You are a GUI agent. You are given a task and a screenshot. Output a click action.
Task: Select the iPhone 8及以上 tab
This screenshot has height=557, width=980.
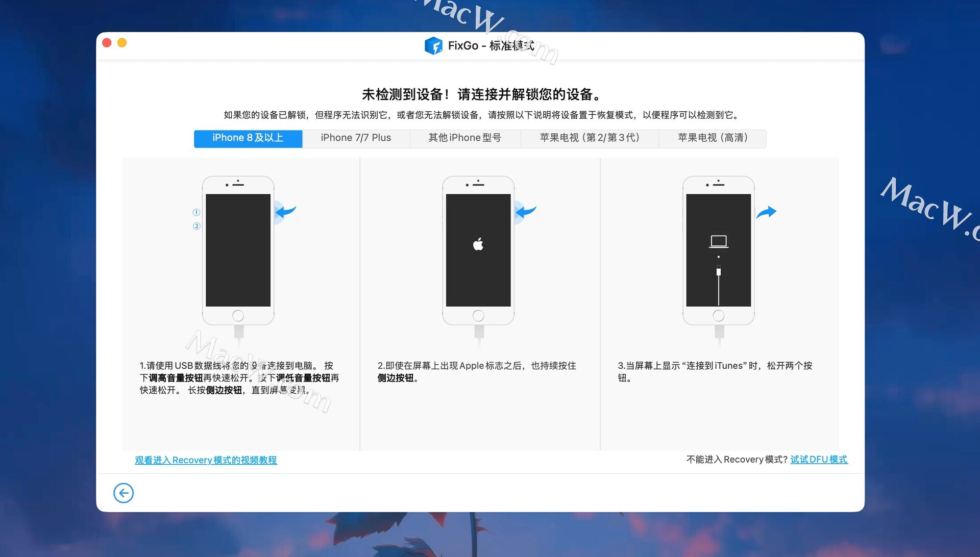pos(248,138)
